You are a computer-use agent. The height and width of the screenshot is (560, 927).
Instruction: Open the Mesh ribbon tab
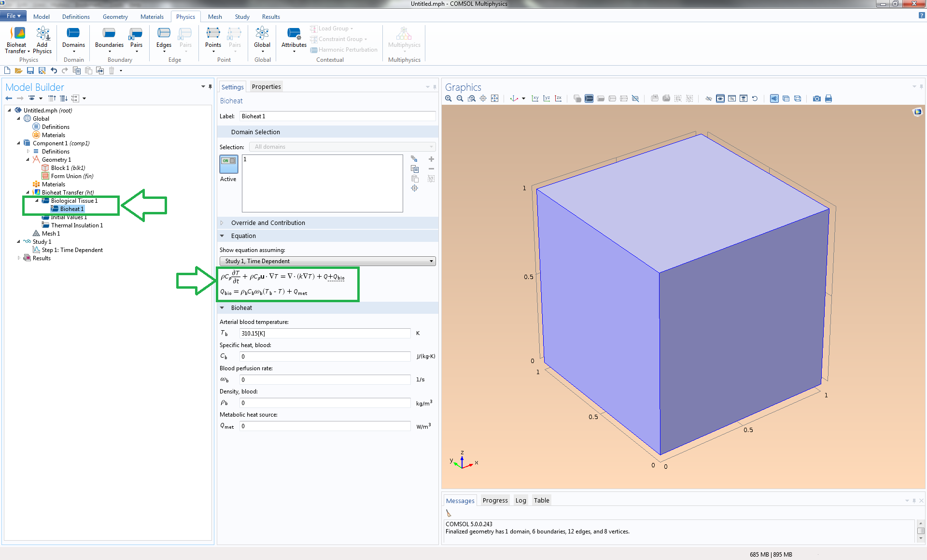pos(215,16)
